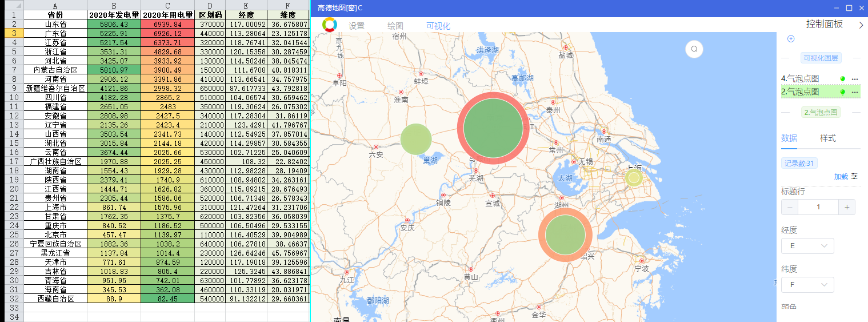Screen dimensions: 868x322
Task: Click the circled plus add-layer icon
Action: [x=791, y=39]
